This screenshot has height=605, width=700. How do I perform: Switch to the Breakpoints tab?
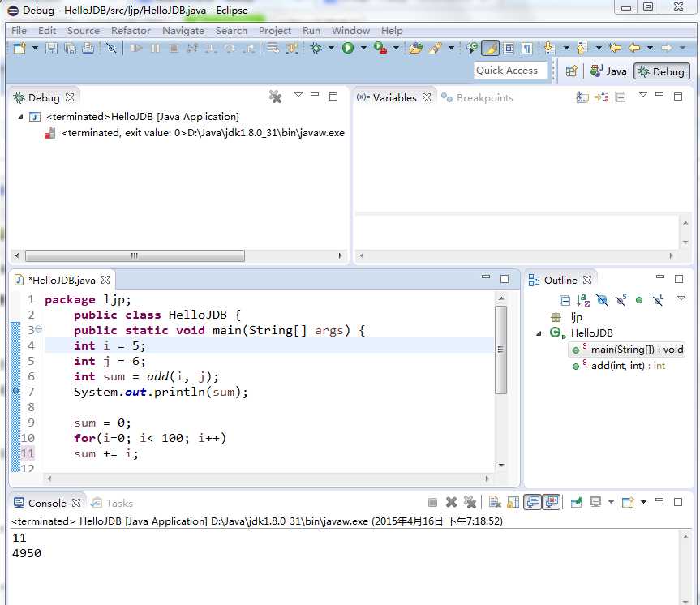coord(477,98)
